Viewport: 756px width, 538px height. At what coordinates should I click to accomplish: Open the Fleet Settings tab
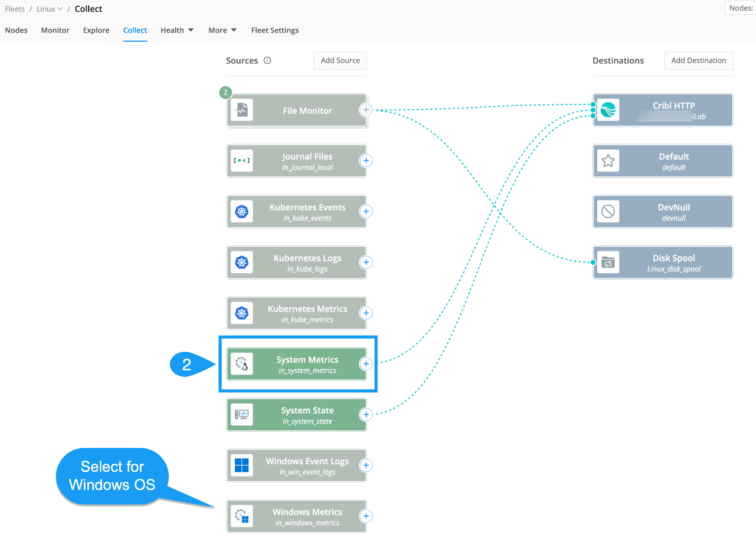(275, 30)
